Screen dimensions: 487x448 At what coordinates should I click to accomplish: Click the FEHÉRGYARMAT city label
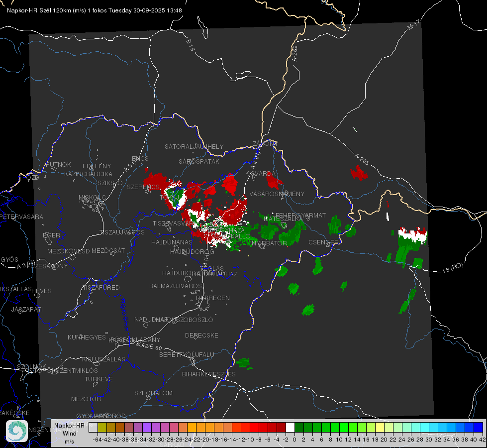click(300, 215)
